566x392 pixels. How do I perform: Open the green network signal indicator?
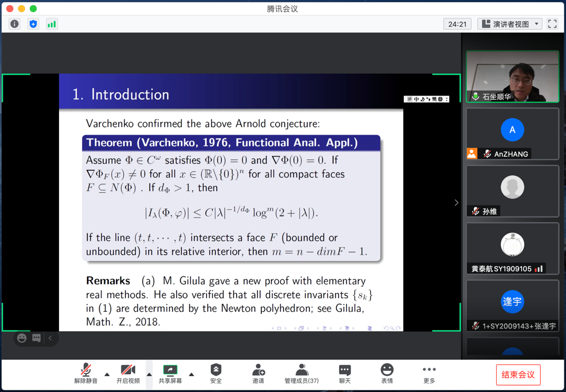pyautogui.click(x=52, y=24)
